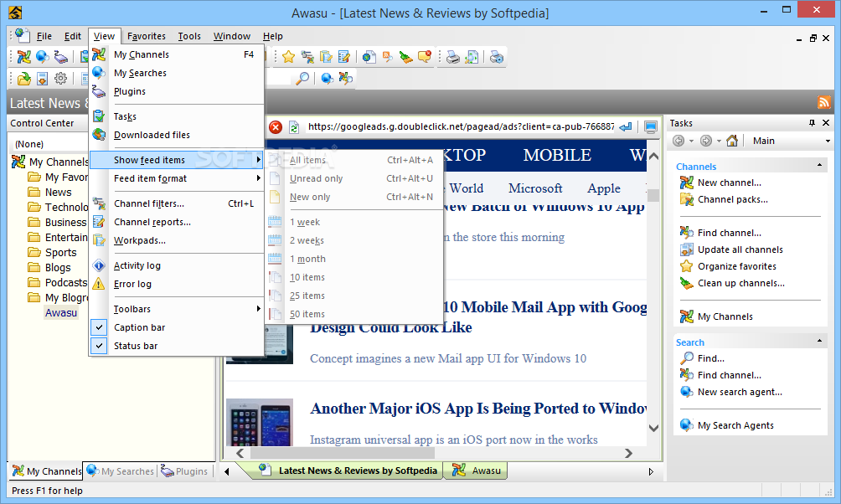Click the iOS article phone thumbnail
This screenshot has width=841, height=504.
pyautogui.click(x=260, y=423)
